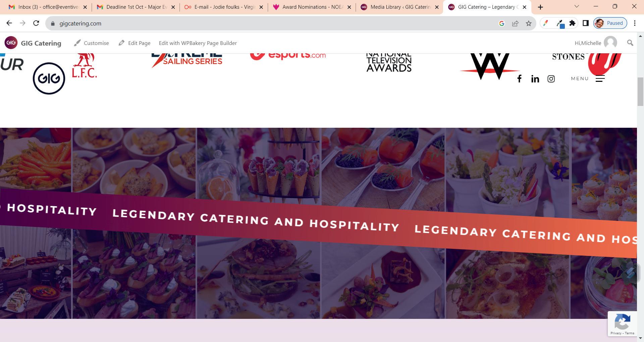Switch to the Media Library tab
The image size is (644, 342).
pos(399,7)
